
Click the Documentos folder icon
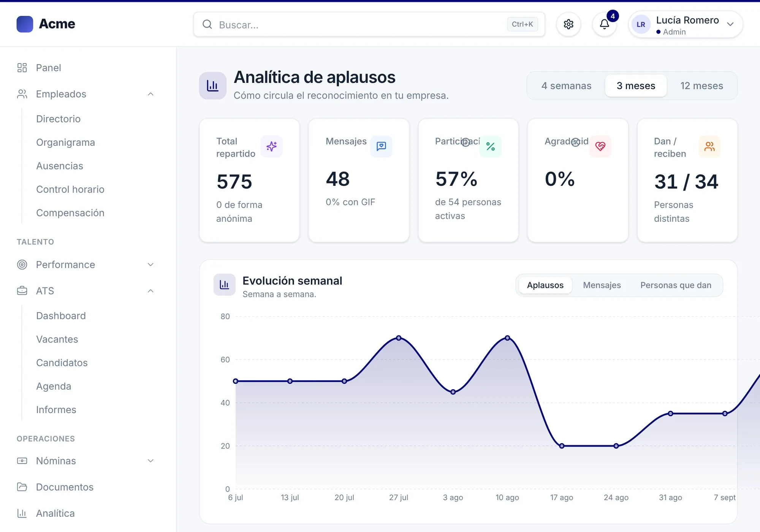22,487
